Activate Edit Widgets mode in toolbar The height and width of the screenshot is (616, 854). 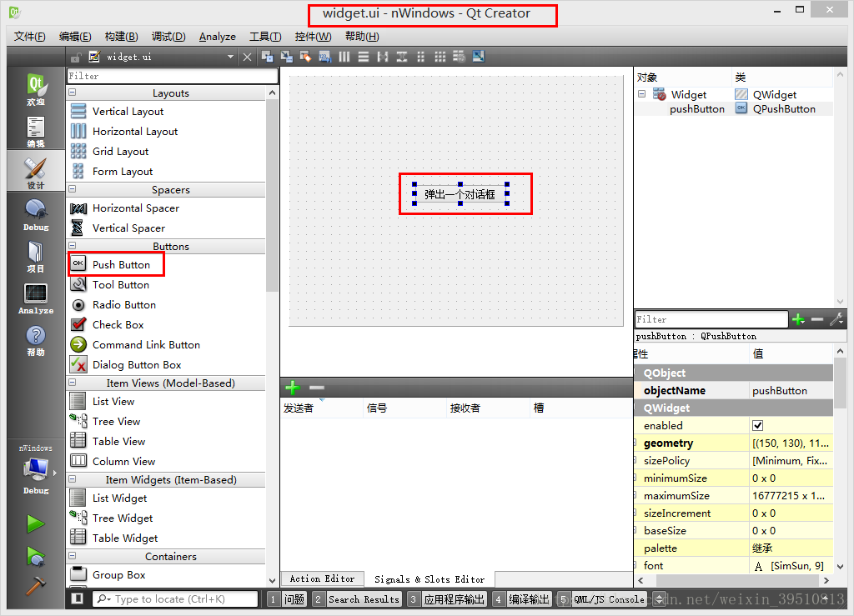(267, 57)
